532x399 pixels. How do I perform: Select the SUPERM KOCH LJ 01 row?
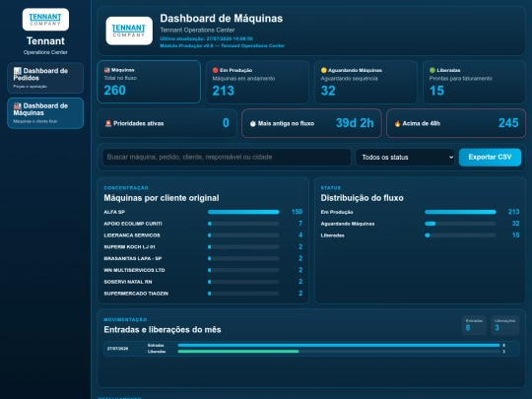coord(203,247)
